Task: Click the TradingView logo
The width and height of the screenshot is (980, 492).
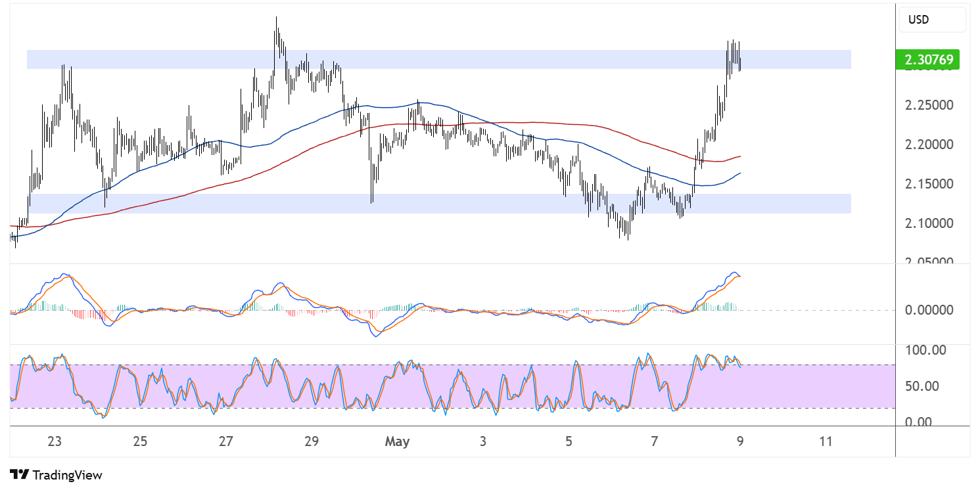Action: [x=56, y=474]
